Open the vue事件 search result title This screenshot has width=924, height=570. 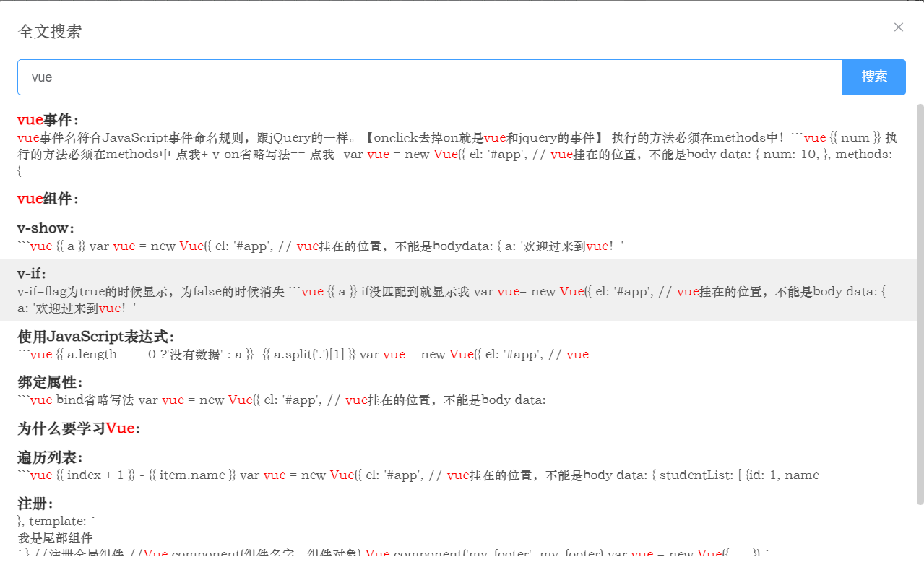pos(48,120)
